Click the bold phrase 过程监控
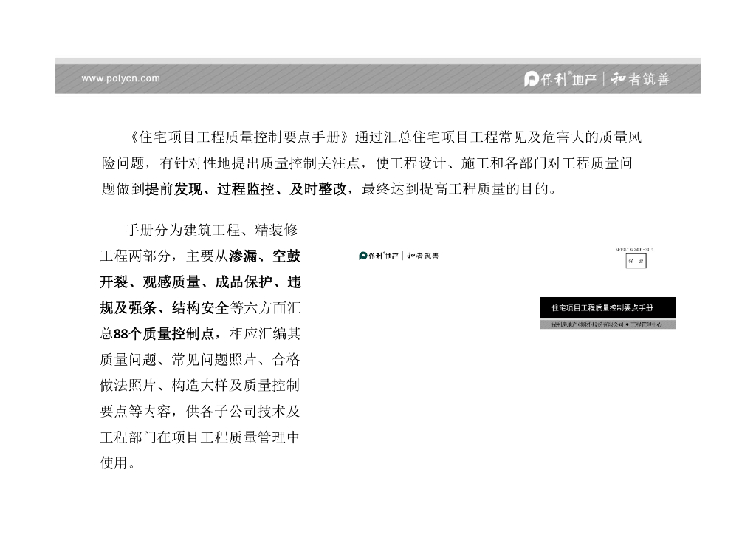 click(x=246, y=188)
